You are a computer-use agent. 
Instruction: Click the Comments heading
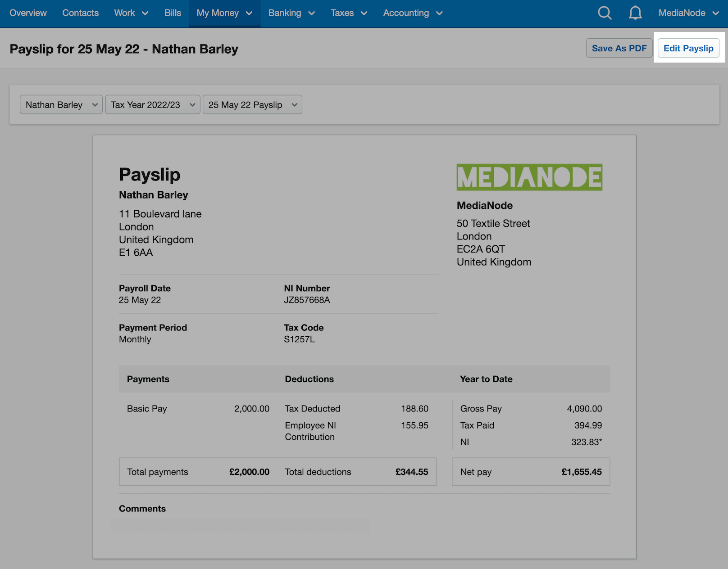click(x=142, y=509)
